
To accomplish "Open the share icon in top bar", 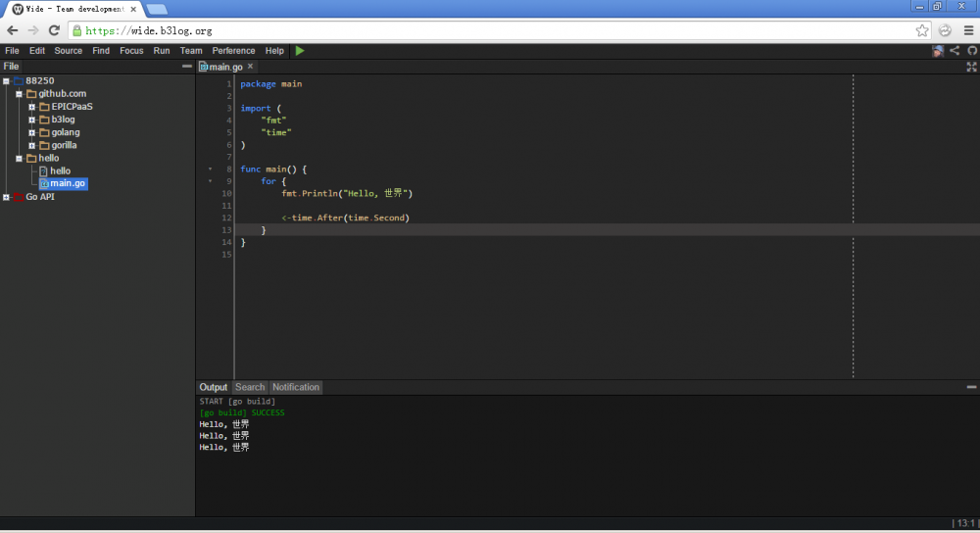I will click(955, 51).
